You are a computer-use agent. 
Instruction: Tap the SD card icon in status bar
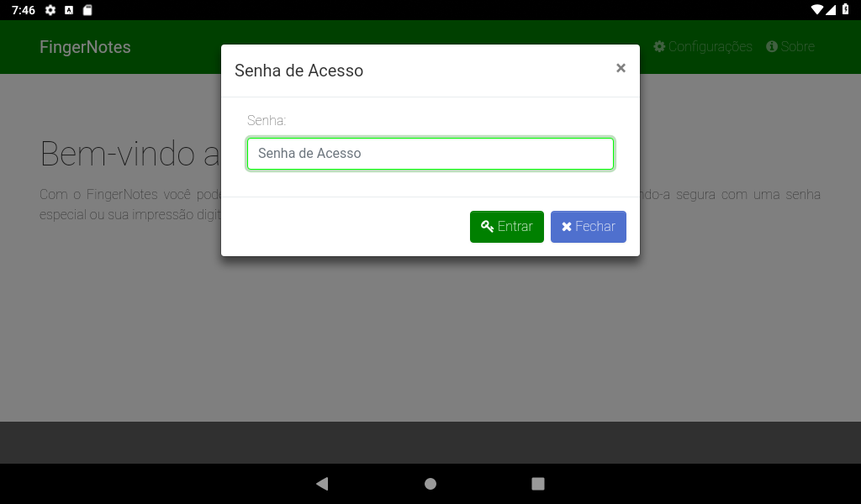[x=87, y=10]
